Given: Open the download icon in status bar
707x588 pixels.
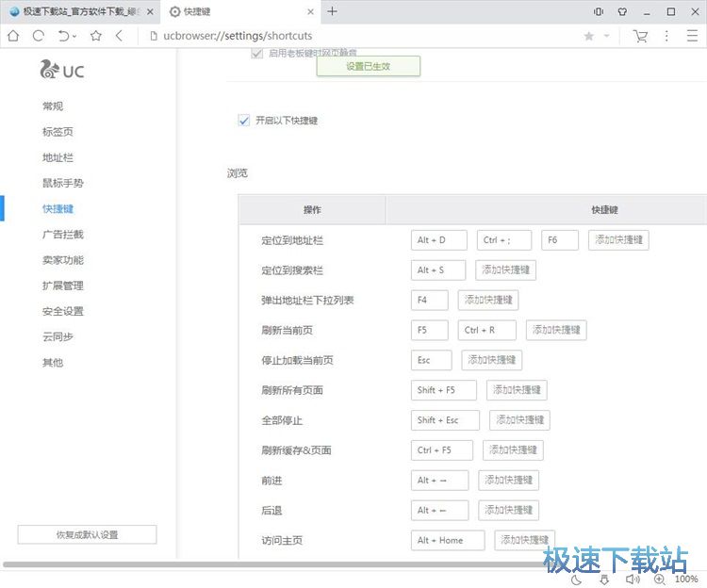Looking at the screenshot, I should [604, 580].
